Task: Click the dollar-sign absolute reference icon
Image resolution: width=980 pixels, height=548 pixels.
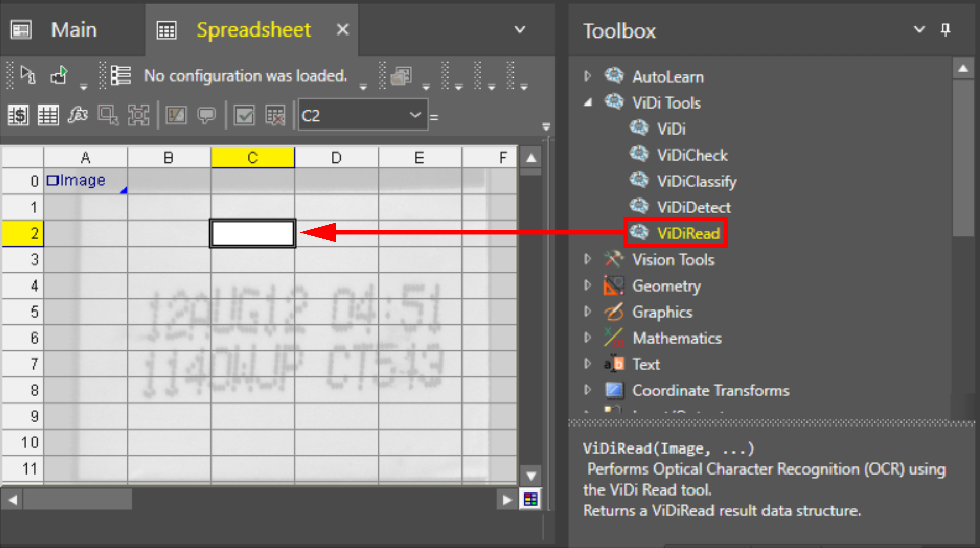Action: (x=18, y=115)
